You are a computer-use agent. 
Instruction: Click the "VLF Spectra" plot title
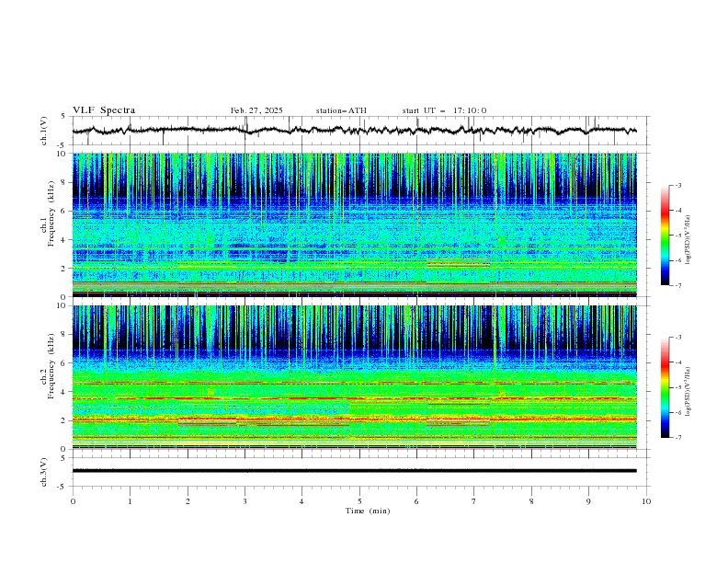[104, 110]
